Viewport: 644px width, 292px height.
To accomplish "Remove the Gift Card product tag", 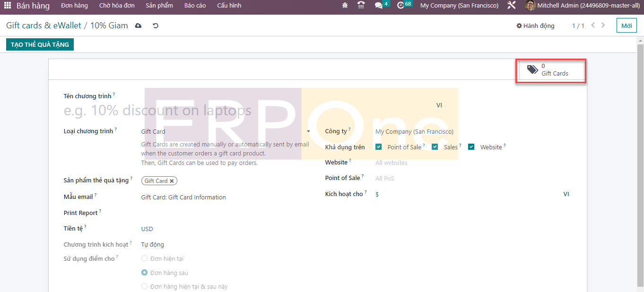I will 172,181.
